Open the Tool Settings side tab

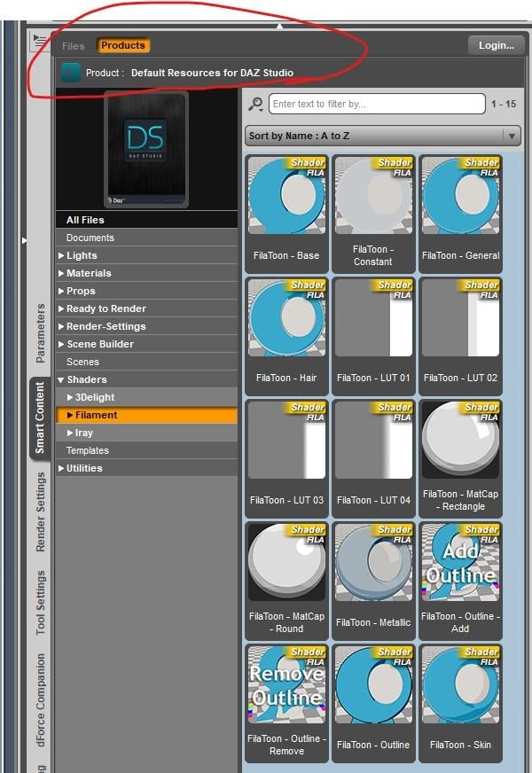click(41, 603)
